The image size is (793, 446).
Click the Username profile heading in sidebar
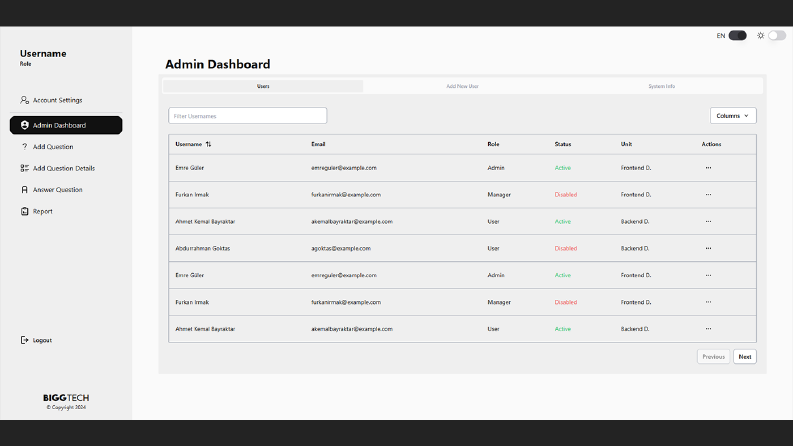[x=43, y=54]
